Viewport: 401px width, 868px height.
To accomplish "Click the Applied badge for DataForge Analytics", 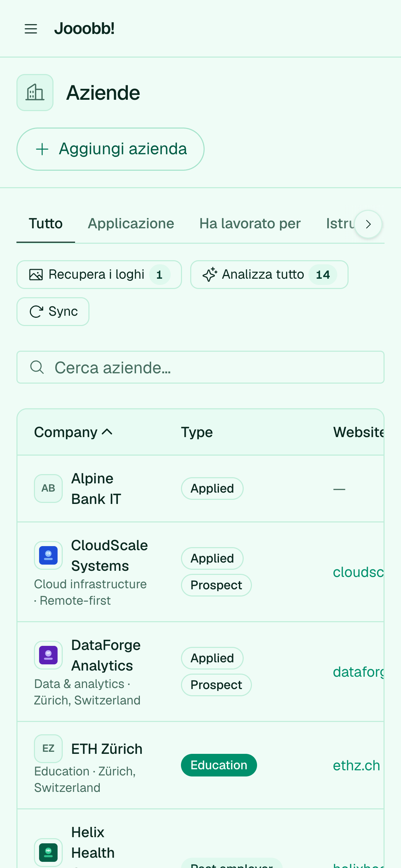I will click(212, 658).
